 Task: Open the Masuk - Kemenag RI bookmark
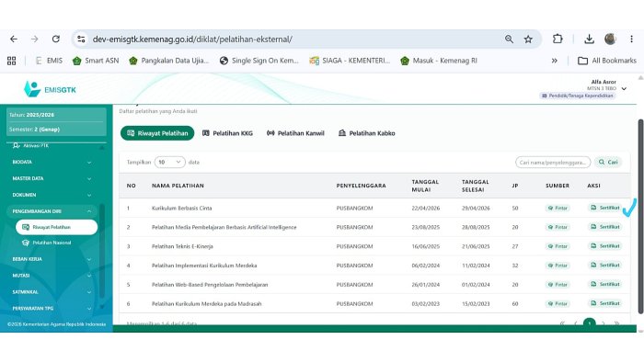439,61
